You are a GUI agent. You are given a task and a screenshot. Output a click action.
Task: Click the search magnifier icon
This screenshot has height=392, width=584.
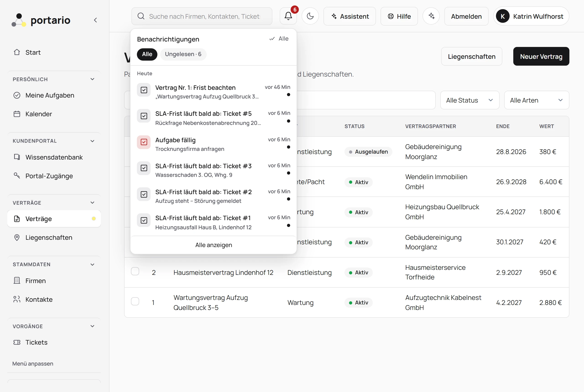pos(141,16)
